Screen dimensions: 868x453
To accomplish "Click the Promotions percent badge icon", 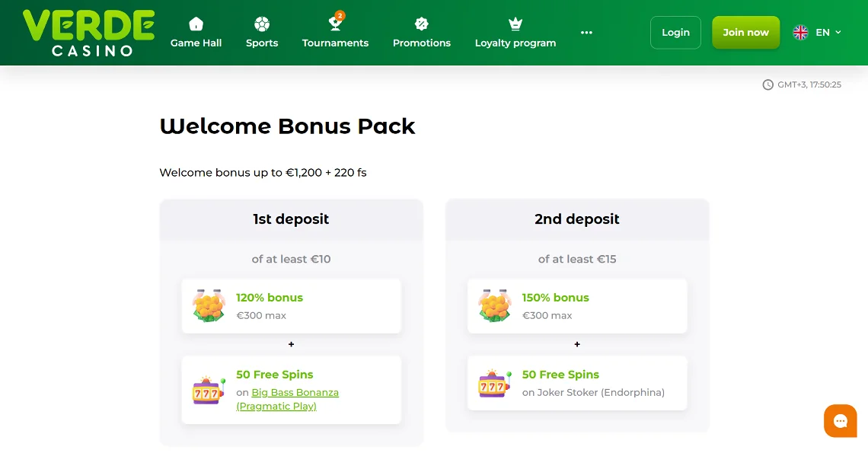I will 421,24.
